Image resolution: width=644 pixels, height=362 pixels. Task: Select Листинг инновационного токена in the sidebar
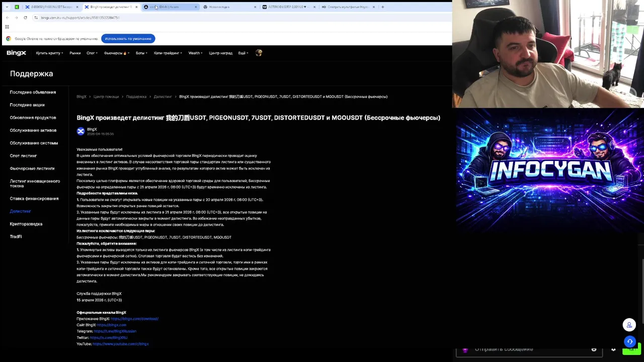35,184
